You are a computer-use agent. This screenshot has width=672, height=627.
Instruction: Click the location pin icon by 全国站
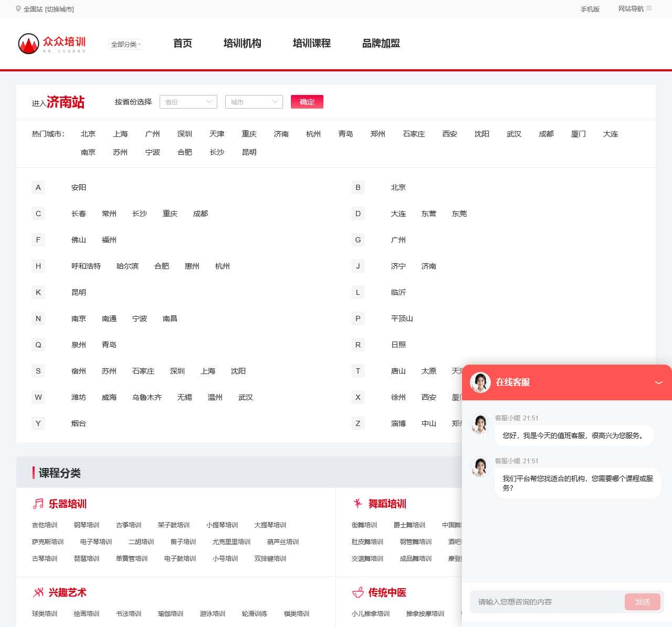(x=18, y=9)
